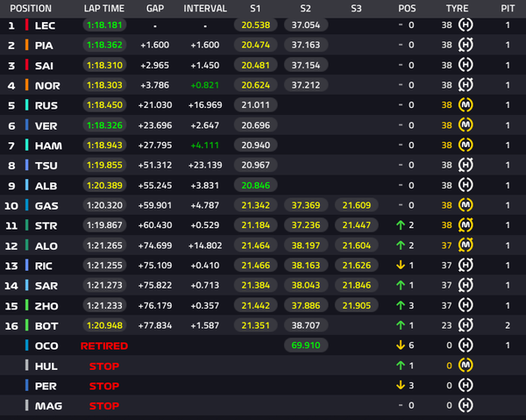
Task: Click the TYRE column header
Action: point(457,9)
